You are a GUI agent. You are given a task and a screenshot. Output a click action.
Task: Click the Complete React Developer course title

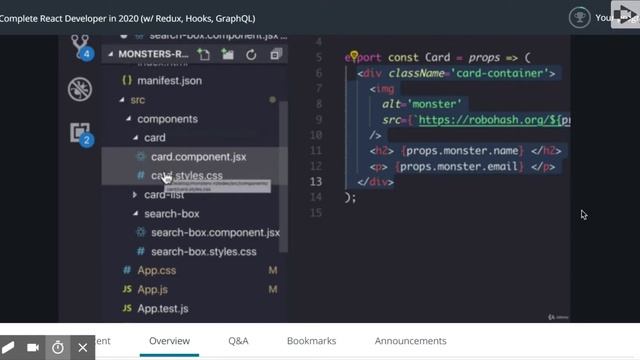coord(128,18)
